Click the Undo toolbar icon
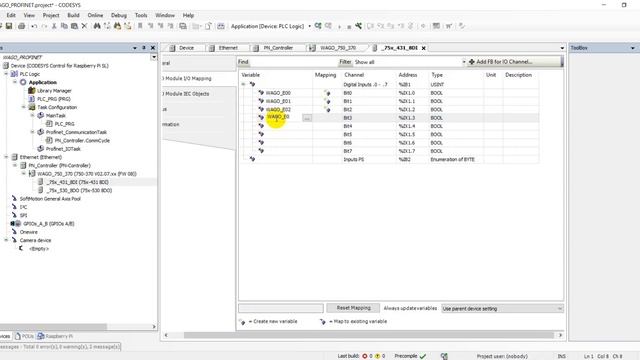 34,26
